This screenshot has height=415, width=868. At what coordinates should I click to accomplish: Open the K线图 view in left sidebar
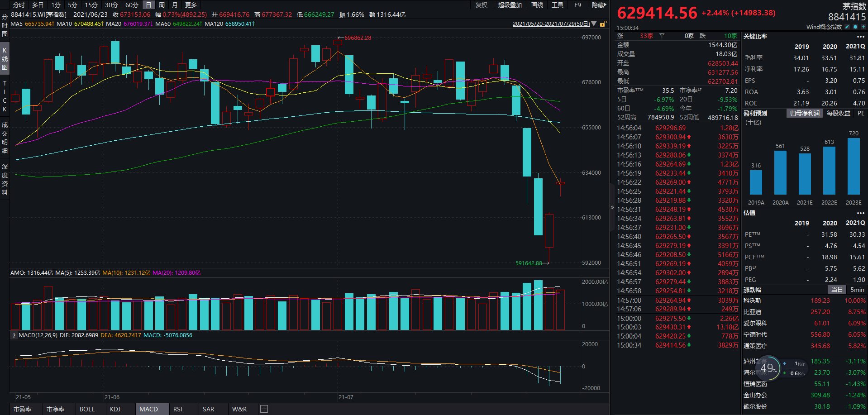pyautogui.click(x=5, y=59)
